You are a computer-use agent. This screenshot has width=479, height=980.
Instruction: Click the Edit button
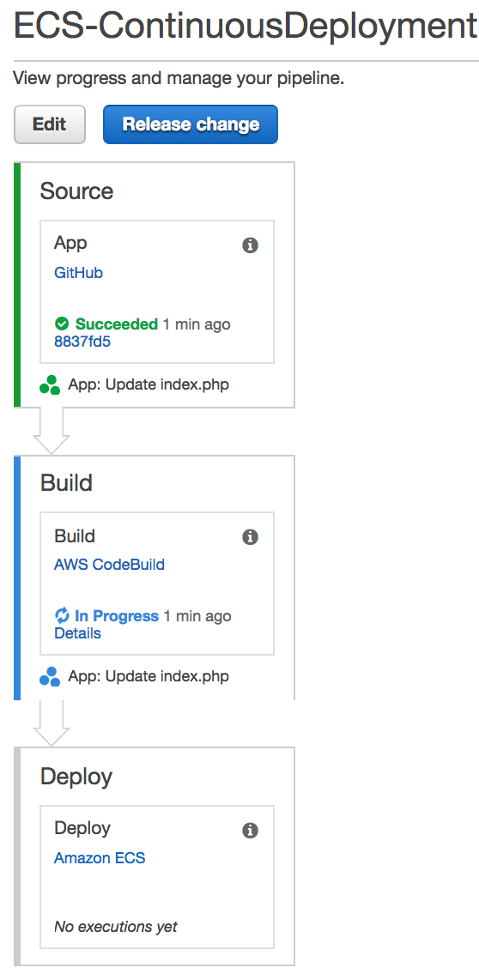pyautogui.click(x=50, y=124)
